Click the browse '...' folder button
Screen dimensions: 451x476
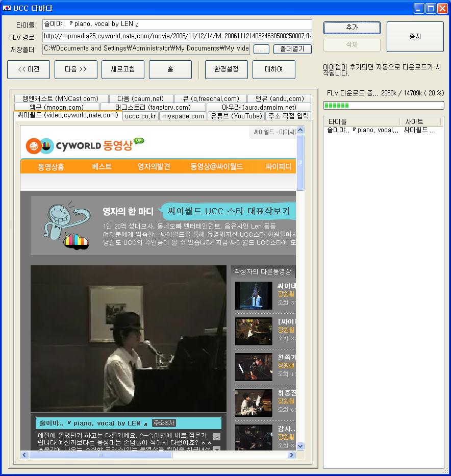click(x=261, y=49)
